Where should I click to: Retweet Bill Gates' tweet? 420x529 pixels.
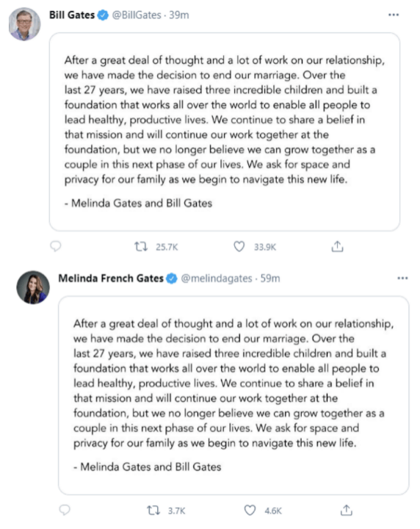(x=141, y=247)
